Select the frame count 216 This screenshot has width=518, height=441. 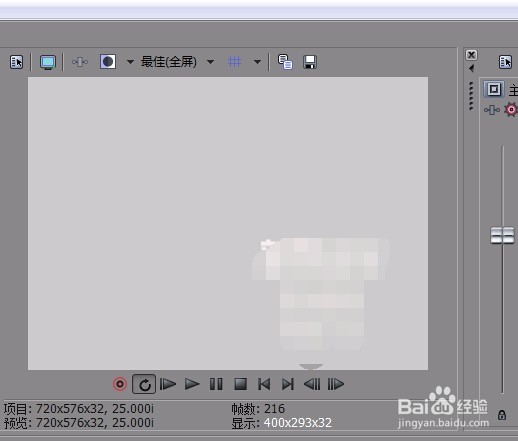(x=274, y=409)
